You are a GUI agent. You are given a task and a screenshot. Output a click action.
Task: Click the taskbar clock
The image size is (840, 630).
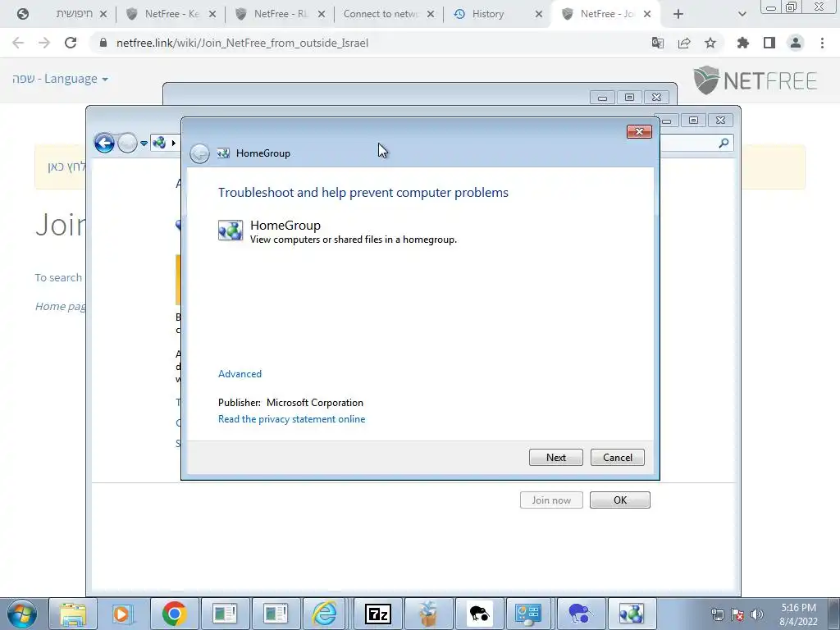[x=798, y=614]
